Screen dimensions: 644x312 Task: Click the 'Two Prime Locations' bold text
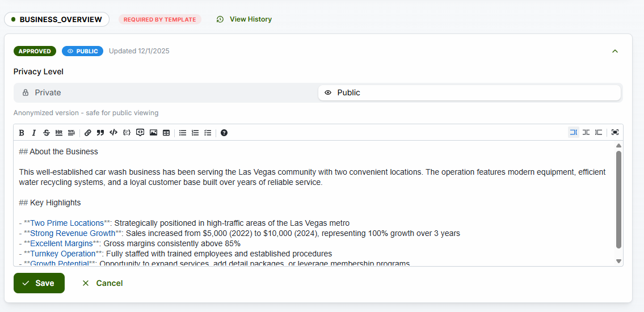[67, 224]
